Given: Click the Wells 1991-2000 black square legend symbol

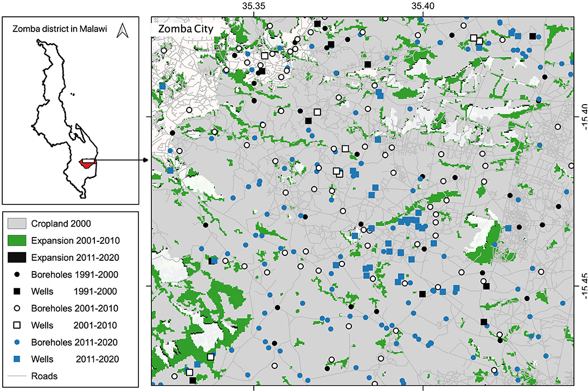Looking at the screenshot, I should click(x=16, y=291).
